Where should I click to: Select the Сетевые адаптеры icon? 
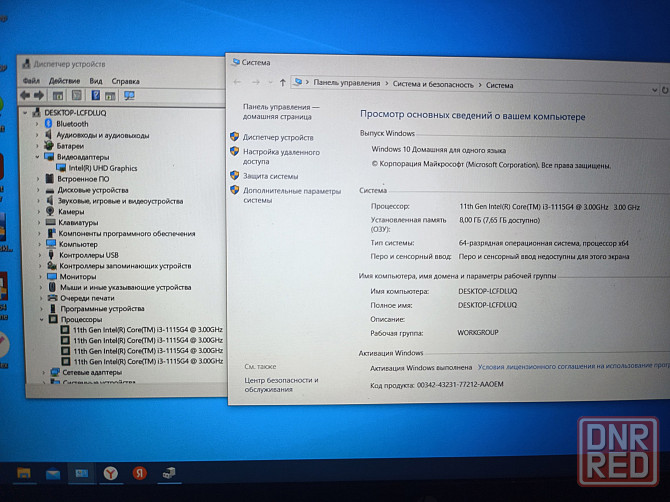(55, 372)
